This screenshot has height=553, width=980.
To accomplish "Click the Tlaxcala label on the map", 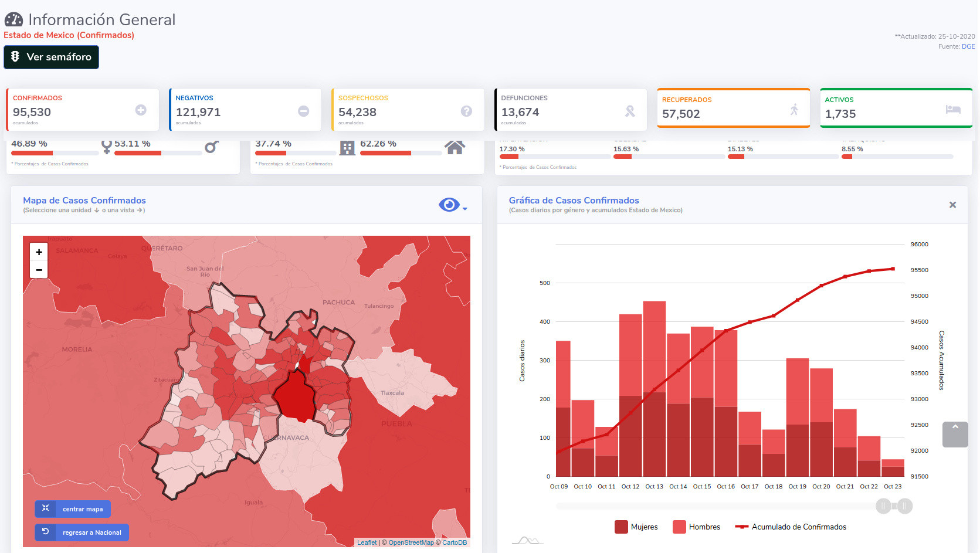I will pos(392,393).
